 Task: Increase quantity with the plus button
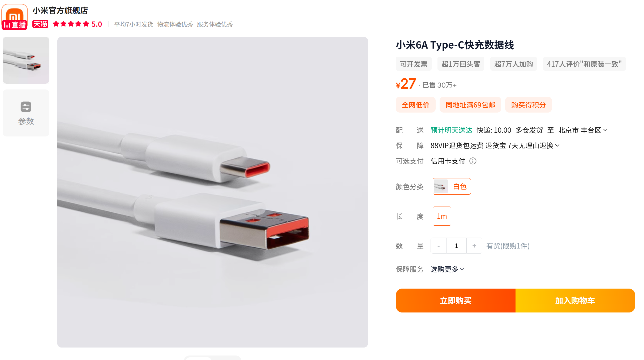(474, 246)
